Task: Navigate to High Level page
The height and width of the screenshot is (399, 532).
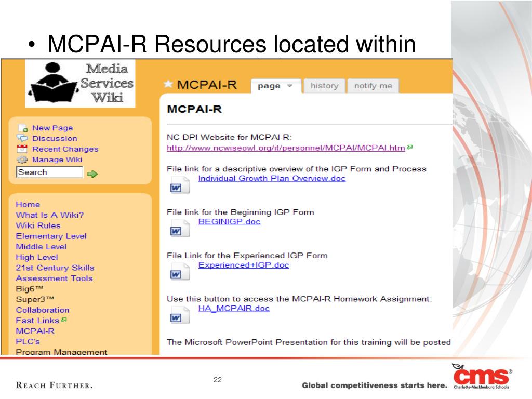Action: [37, 257]
